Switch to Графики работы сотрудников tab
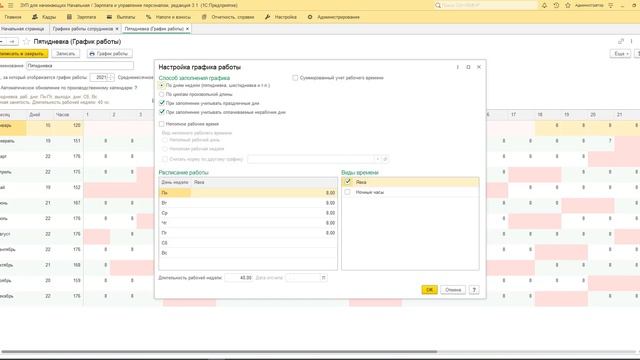Image resolution: width=640 pixels, height=360 pixels. click(x=83, y=29)
